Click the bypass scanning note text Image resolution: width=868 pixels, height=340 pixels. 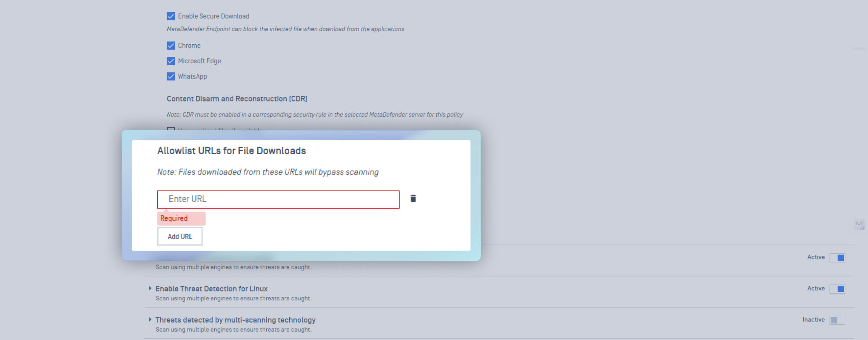268,172
